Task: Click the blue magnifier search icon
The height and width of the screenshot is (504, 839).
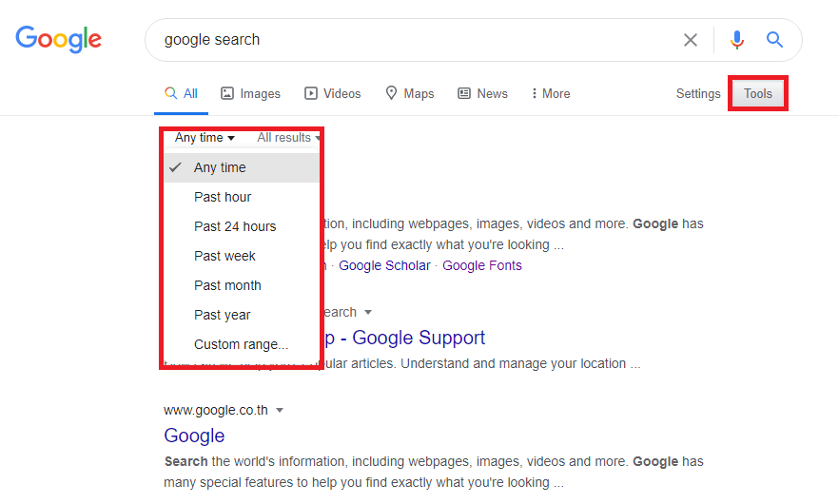Action: 775,40
